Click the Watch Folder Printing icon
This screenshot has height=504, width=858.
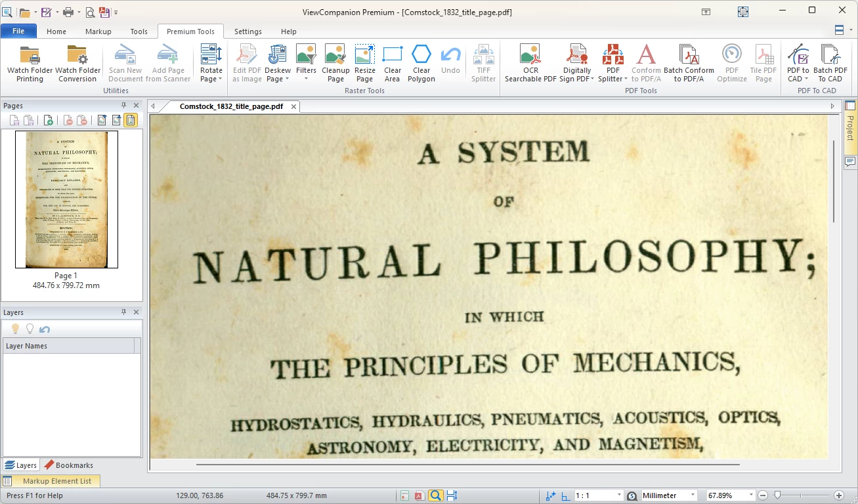click(30, 64)
